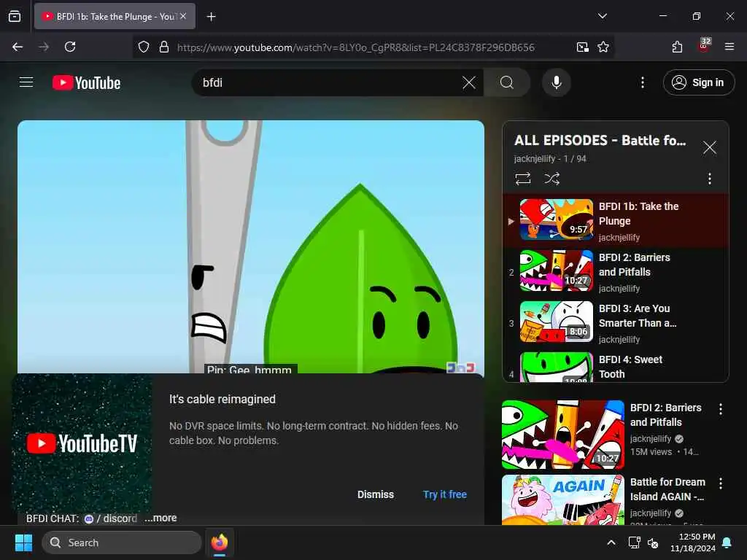Go forward in browser history
The height and width of the screenshot is (560, 747).
tap(44, 47)
